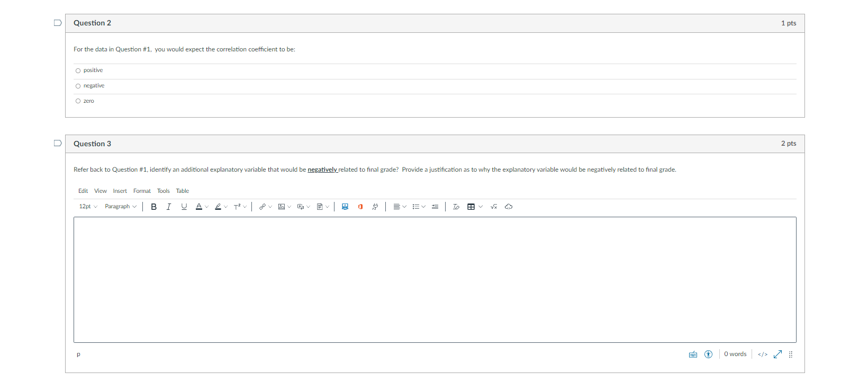Select the "positive" answer option

pyautogui.click(x=78, y=70)
